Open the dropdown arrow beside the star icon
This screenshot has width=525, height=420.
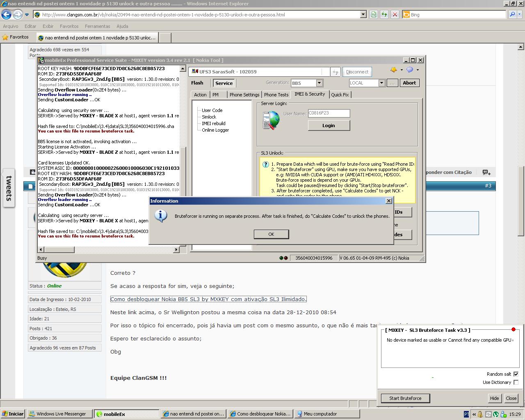coord(402,70)
